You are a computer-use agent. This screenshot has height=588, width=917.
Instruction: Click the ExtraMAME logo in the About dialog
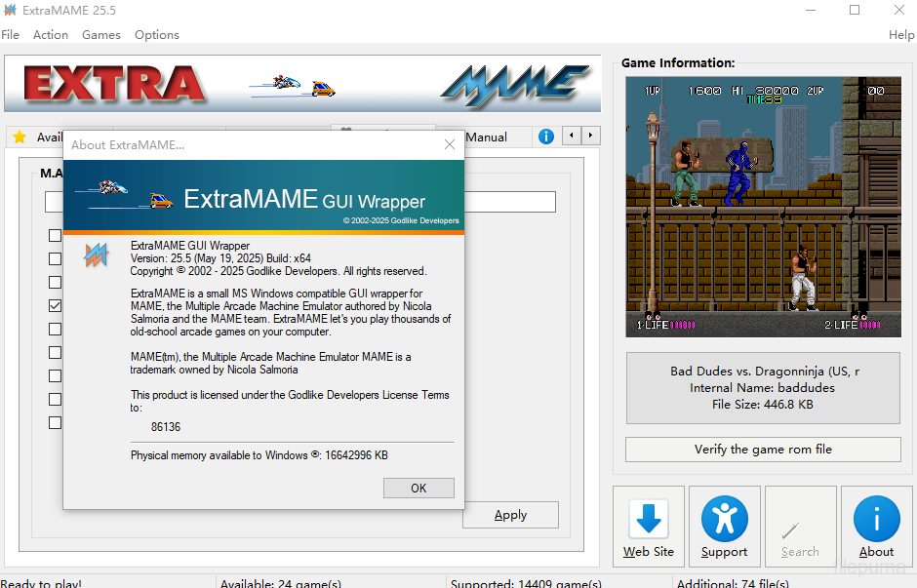96,255
